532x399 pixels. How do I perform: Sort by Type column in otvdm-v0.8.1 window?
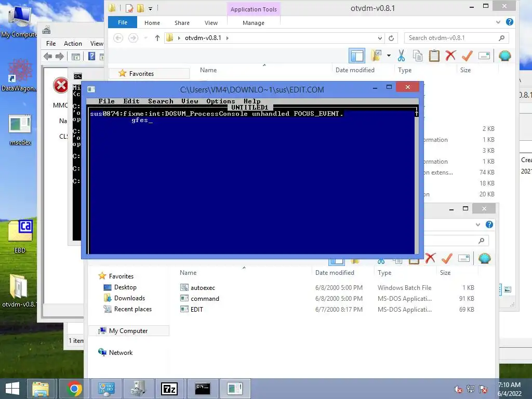(x=405, y=70)
